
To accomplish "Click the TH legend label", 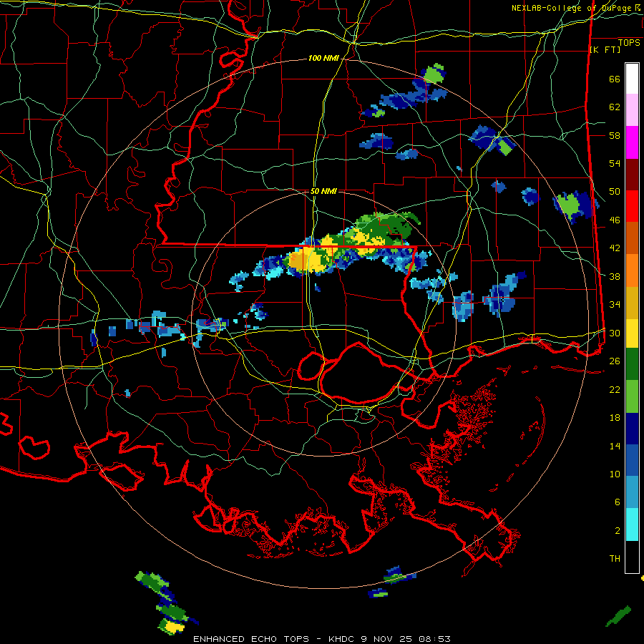I will pyautogui.click(x=615, y=559).
